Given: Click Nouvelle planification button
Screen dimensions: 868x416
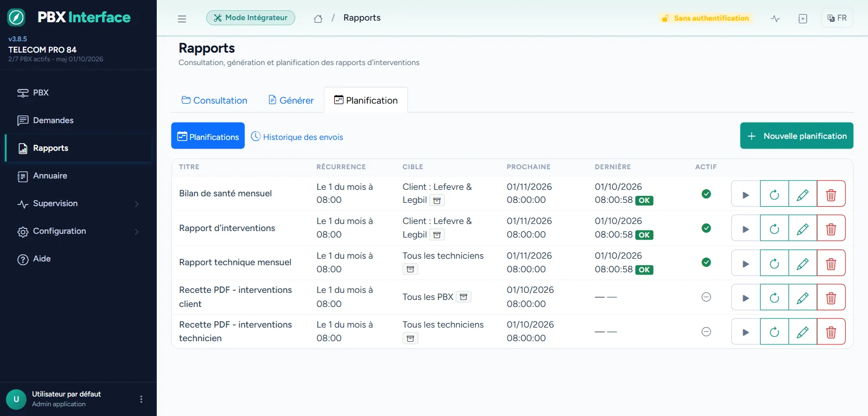Looking at the screenshot, I should tap(796, 136).
